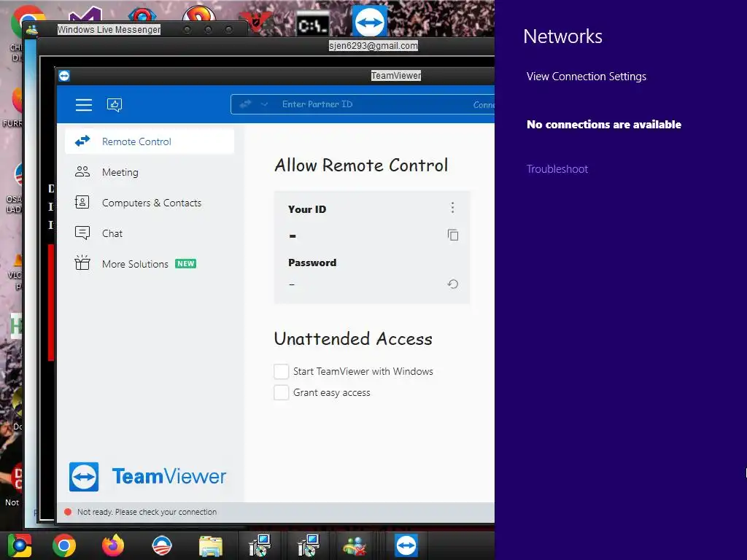Viewport: 747px width, 560px height.
Task: Click the Networks panel heading
Action: pyautogui.click(x=562, y=36)
